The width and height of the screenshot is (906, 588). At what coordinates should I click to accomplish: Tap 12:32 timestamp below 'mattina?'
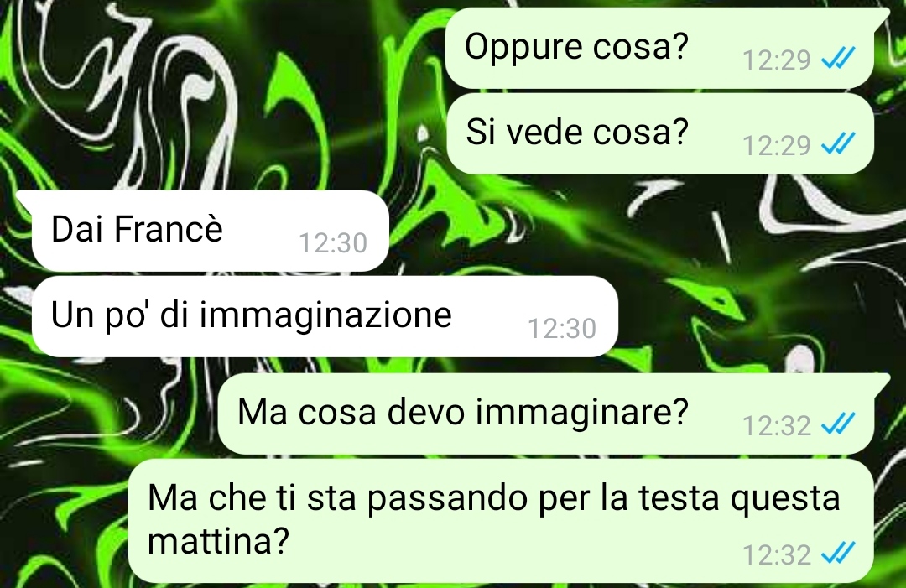coord(777,555)
